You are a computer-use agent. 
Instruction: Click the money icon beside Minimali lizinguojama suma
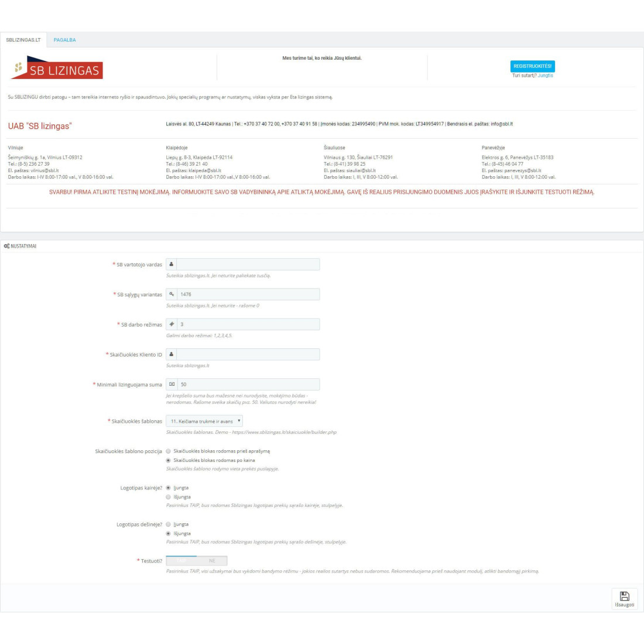click(x=171, y=385)
